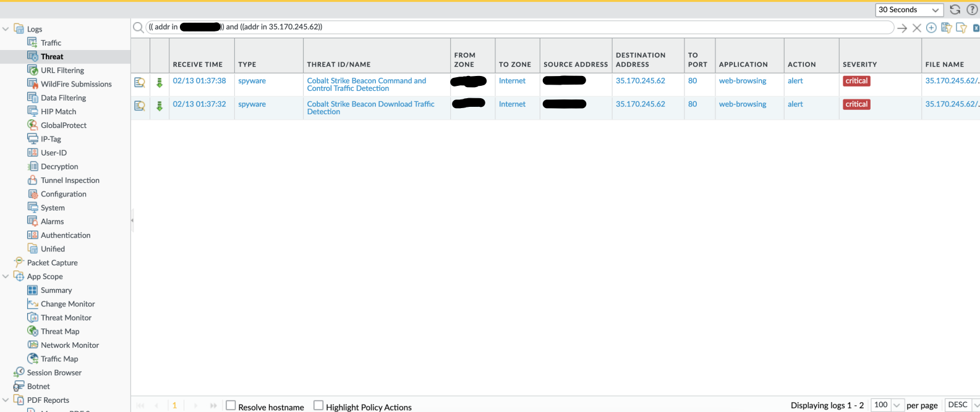The image size is (980, 412).
Task: Select WildFire Submissions in the sidebar
Action: click(76, 84)
